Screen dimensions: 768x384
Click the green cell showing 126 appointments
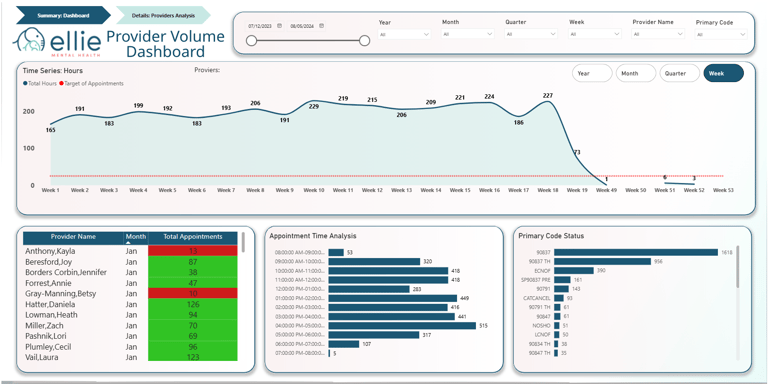[x=192, y=304]
